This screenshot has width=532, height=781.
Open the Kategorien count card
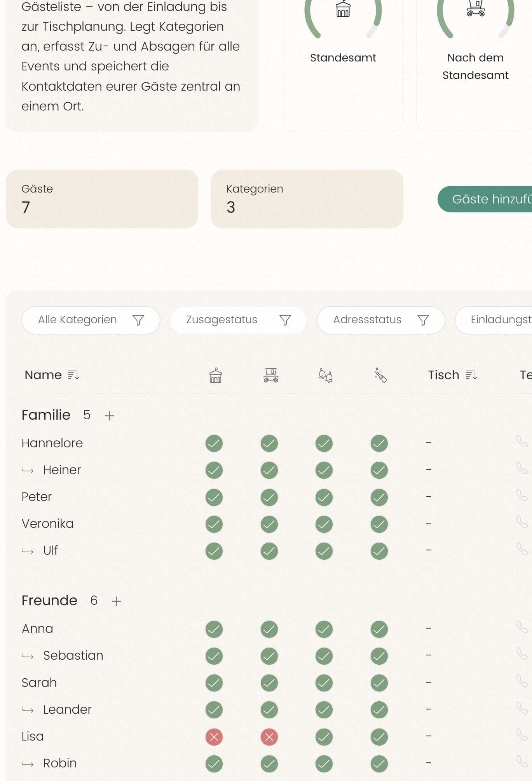tap(307, 199)
